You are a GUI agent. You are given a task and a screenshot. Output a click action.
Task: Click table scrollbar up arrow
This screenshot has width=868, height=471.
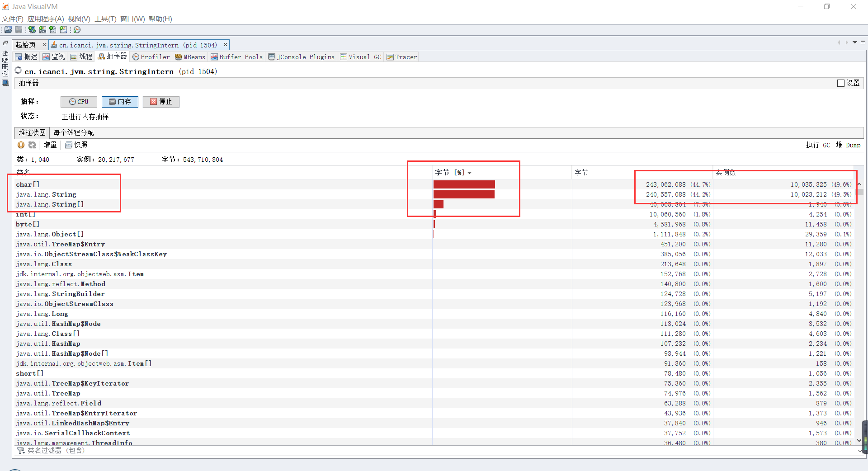[859, 184]
